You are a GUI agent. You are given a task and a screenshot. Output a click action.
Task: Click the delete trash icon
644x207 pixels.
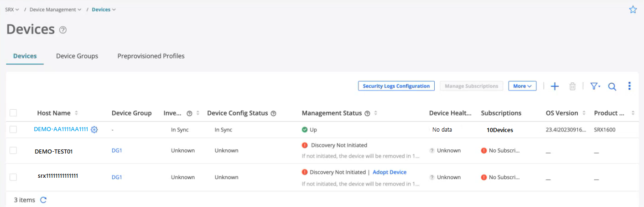click(x=572, y=86)
